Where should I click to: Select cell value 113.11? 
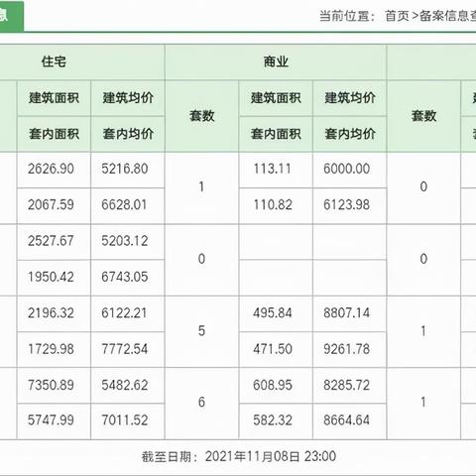273,169
